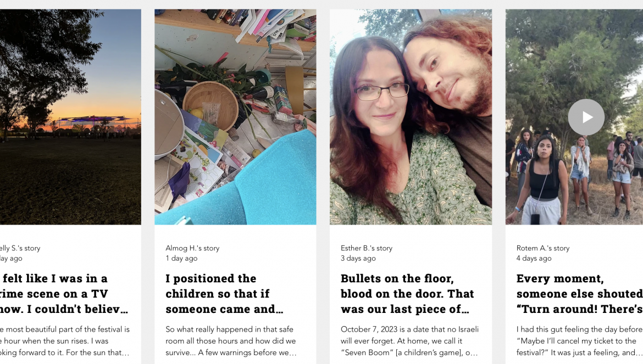
Task: Read the 'So what really happened' excerpt
Action: point(231,340)
